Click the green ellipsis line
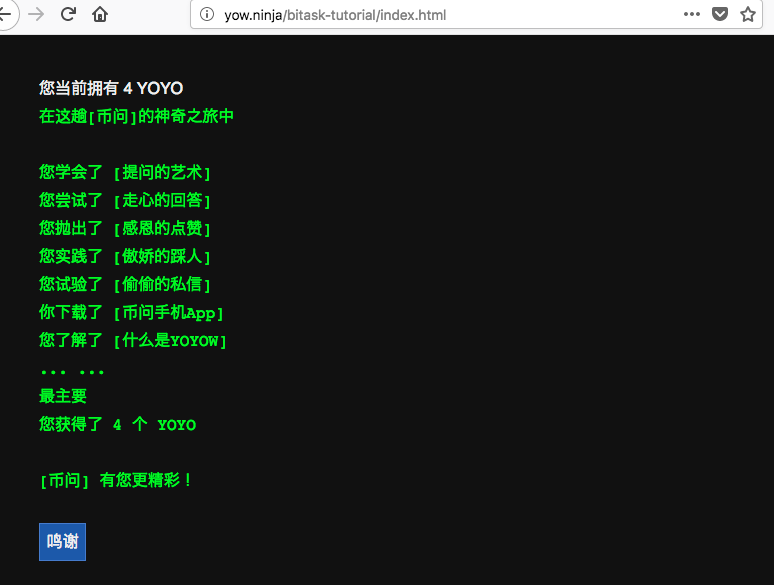The image size is (774, 585). [x=72, y=372]
